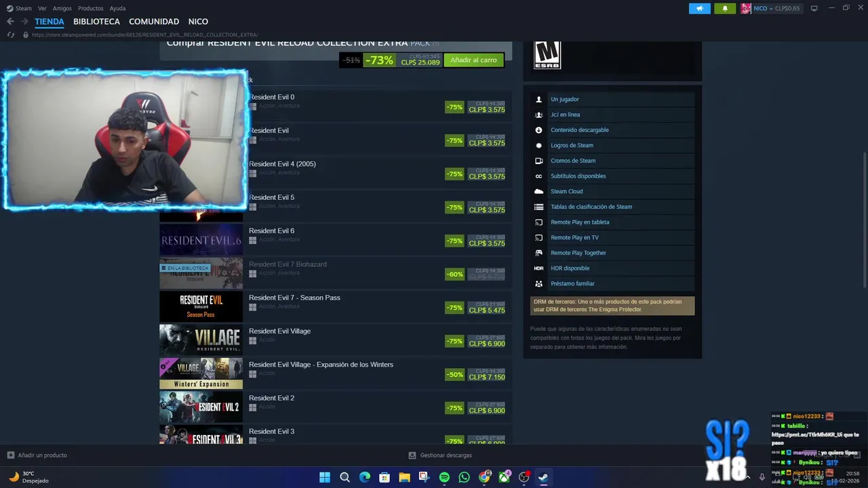Viewport: 868px width, 488px height.
Task: Click the Tablas de clasificación list icon
Action: (x=539, y=207)
